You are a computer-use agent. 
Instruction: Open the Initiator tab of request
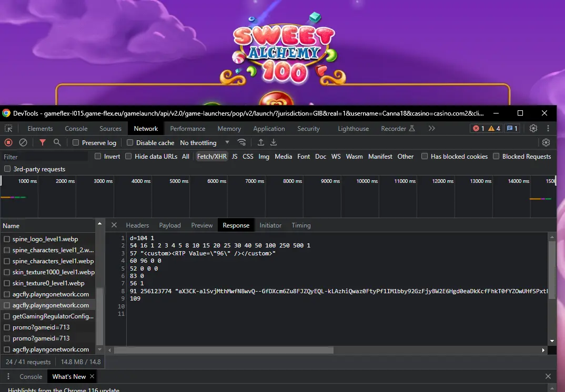pos(270,225)
